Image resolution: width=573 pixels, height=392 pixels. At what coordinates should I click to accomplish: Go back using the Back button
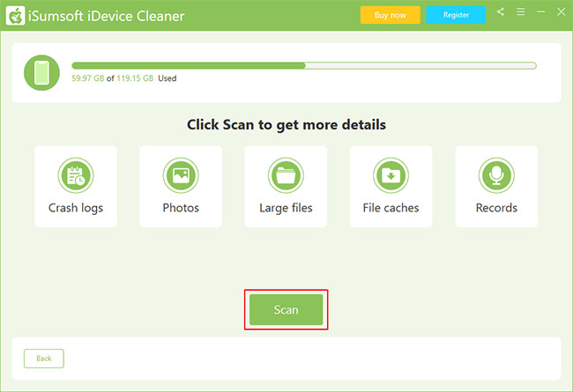(x=44, y=359)
